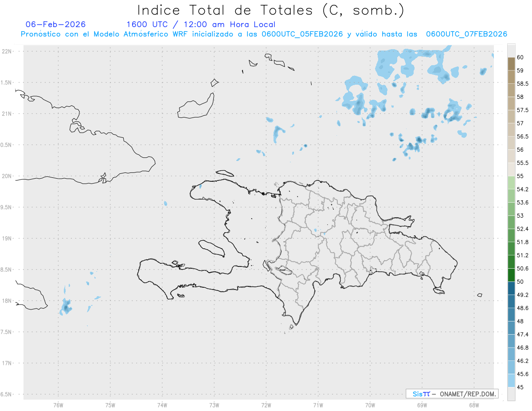The width and height of the screenshot is (532, 411).
Task: Click the time text "1600 UTC / 12:00 am Hora Local"
Action: (201, 25)
